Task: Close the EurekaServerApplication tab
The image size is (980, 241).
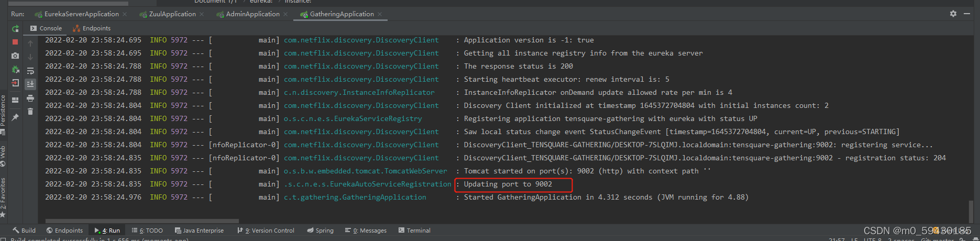Action: 125,14
